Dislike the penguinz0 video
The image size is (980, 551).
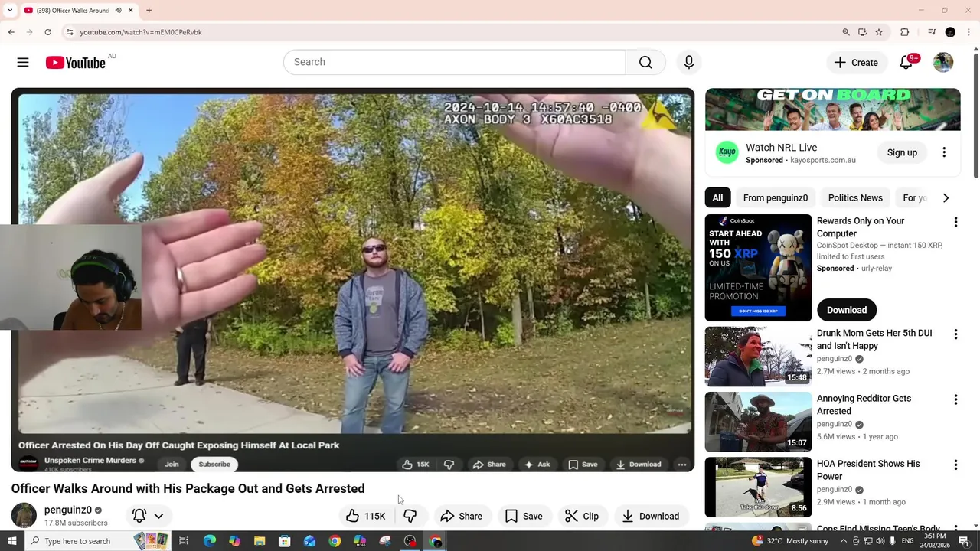(x=410, y=516)
